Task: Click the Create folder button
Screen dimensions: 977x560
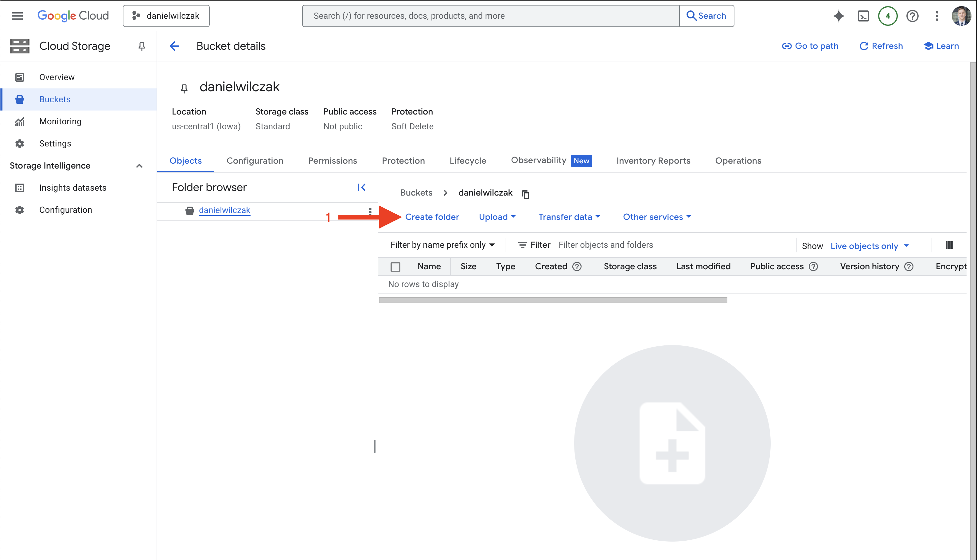Action: 432,217
